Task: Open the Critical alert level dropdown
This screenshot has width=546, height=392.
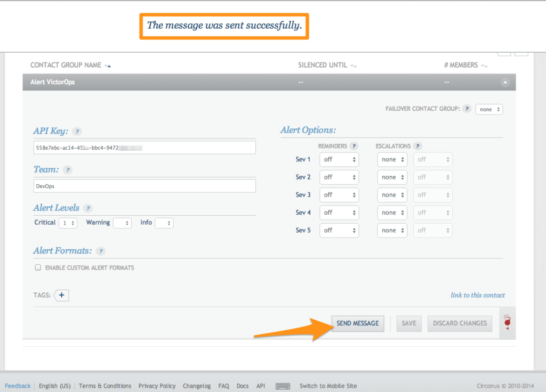Action: [x=67, y=223]
